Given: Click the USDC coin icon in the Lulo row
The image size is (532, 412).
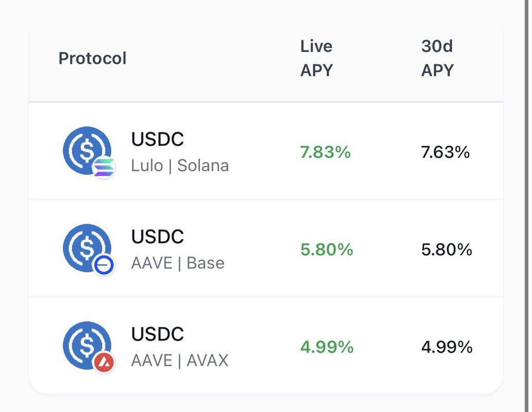Looking at the screenshot, I should click(86, 150).
